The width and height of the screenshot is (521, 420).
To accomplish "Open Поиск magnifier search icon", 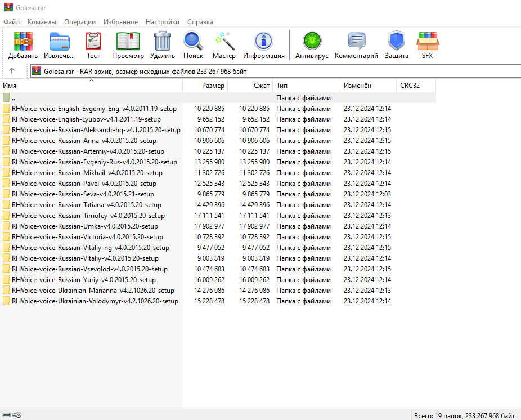I will pyautogui.click(x=193, y=42).
